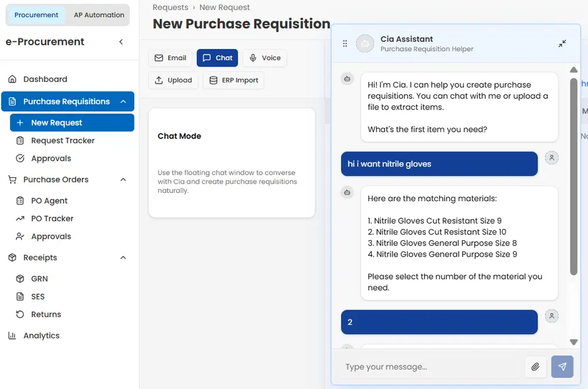Viewport: 588px width, 389px height.
Task: Click "4. Nitrile Gloves General Purpose Size 9"
Action: pyautogui.click(x=443, y=254)
